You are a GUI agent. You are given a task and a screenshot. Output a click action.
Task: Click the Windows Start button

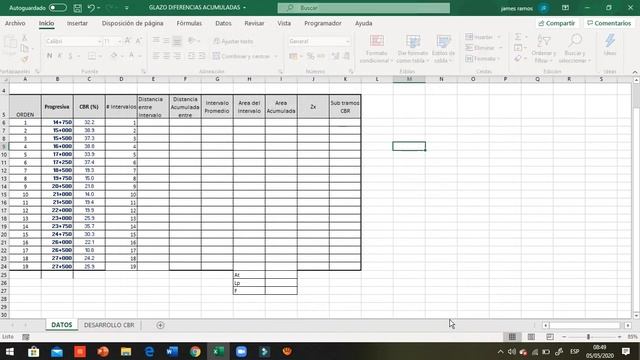click(10, 351)
